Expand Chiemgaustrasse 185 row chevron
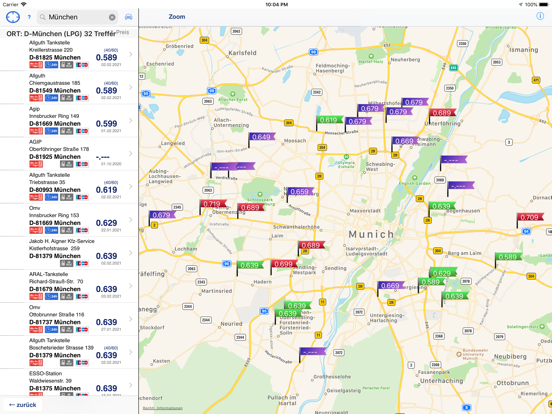 (x=131, y=87)
